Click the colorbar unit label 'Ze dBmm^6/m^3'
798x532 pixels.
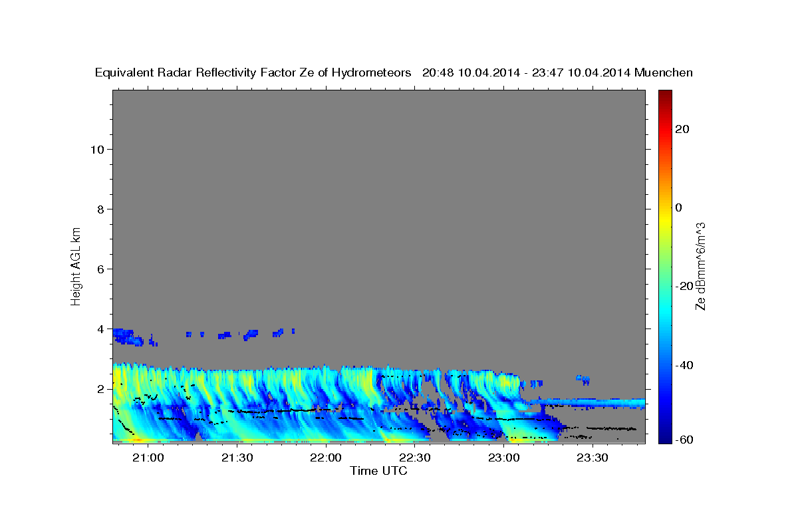point(700,266)
